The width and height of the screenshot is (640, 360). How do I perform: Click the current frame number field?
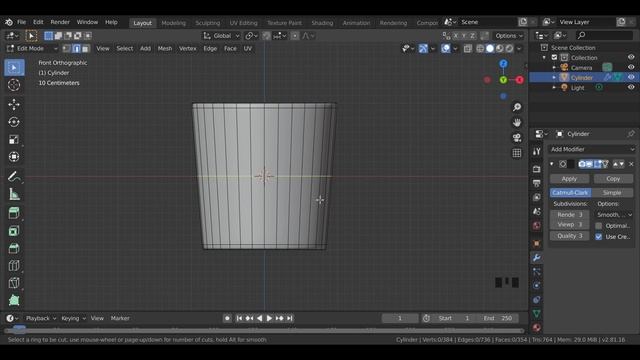coord(400,318)
